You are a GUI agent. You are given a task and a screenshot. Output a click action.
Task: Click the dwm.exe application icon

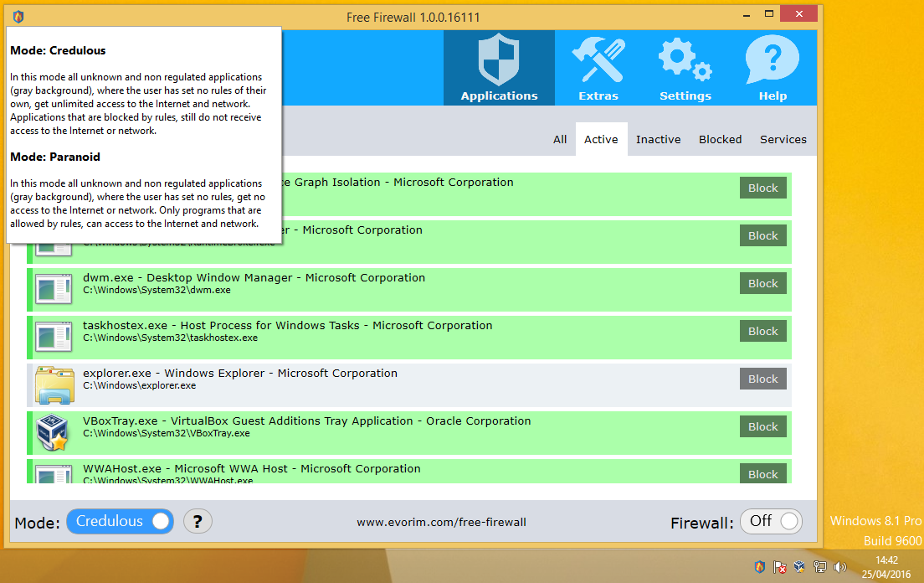[54, 290]
